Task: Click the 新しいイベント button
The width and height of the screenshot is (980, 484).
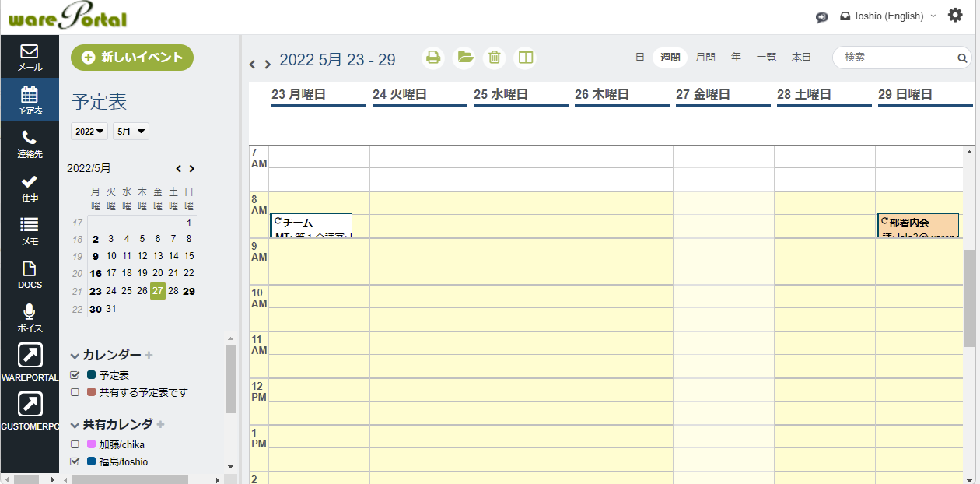Action: coord(132,58)
